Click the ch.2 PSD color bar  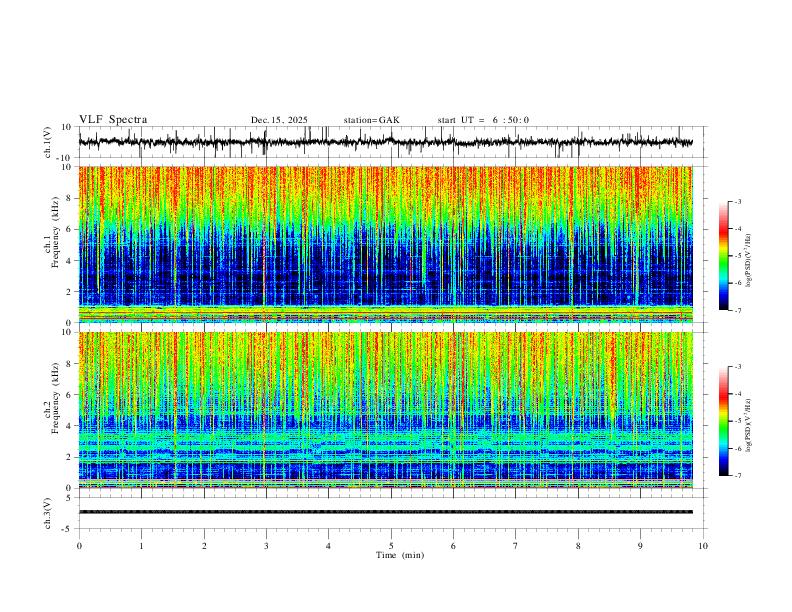[723, 421]
